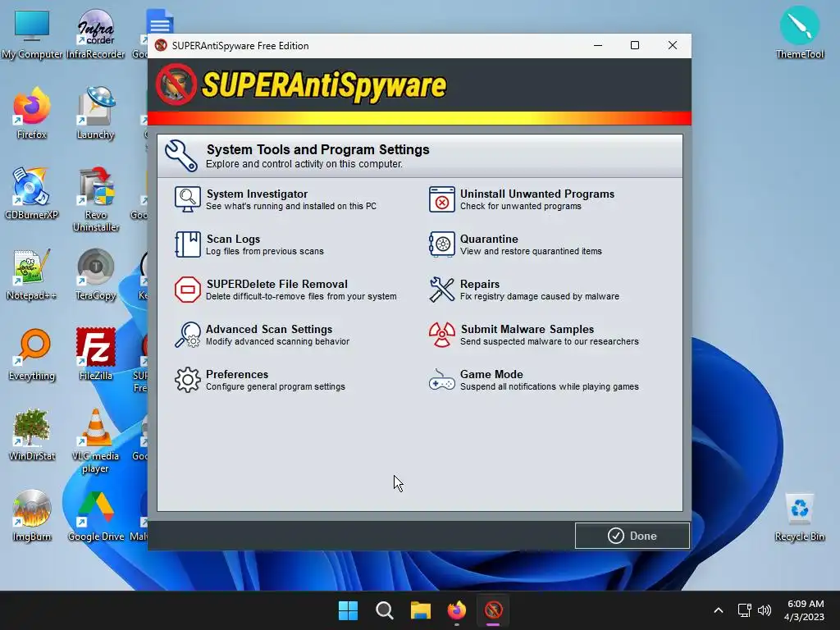Select the SUPERDelete File Removal red icon
The width and height of the screenshot is (840, 630).
(188, 290)
